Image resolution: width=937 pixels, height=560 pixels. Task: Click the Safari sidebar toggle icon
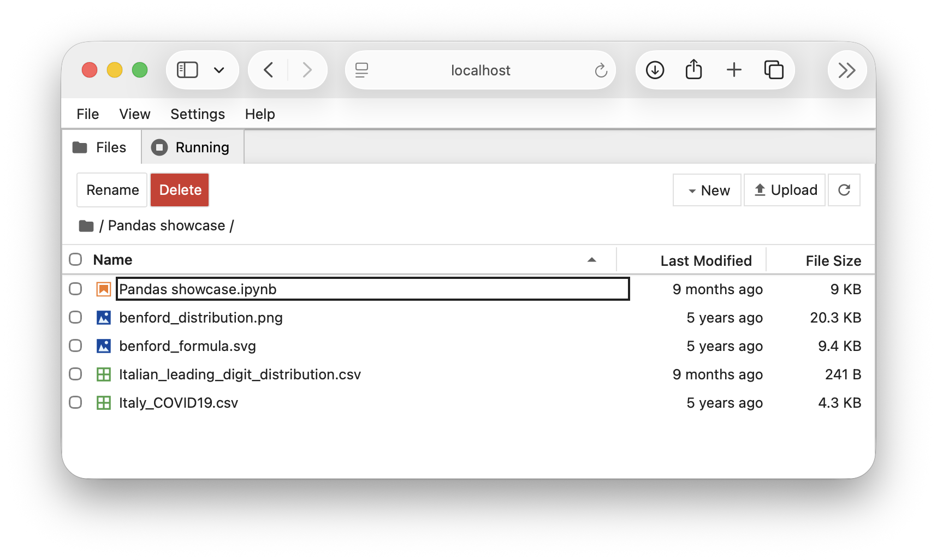187,70
